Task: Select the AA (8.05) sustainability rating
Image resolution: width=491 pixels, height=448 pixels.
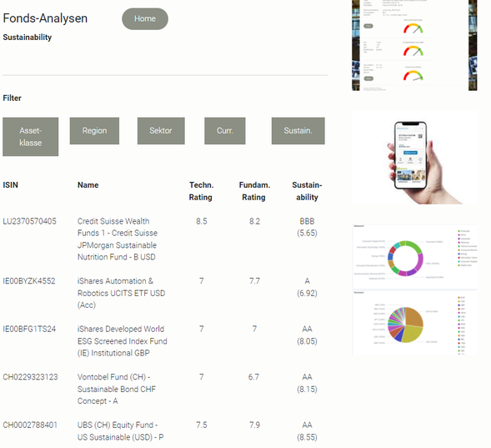Action: [x=307, y=335]
